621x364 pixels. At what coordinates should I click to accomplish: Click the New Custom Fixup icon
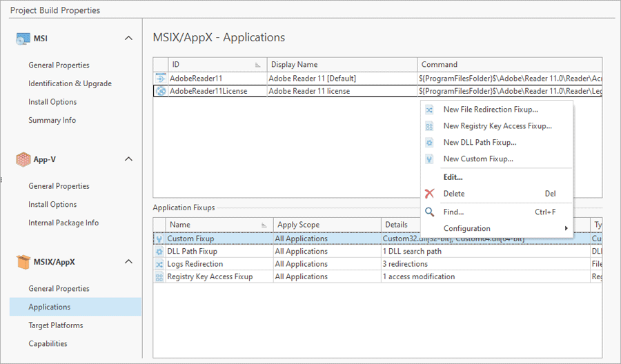pos(429,159)
